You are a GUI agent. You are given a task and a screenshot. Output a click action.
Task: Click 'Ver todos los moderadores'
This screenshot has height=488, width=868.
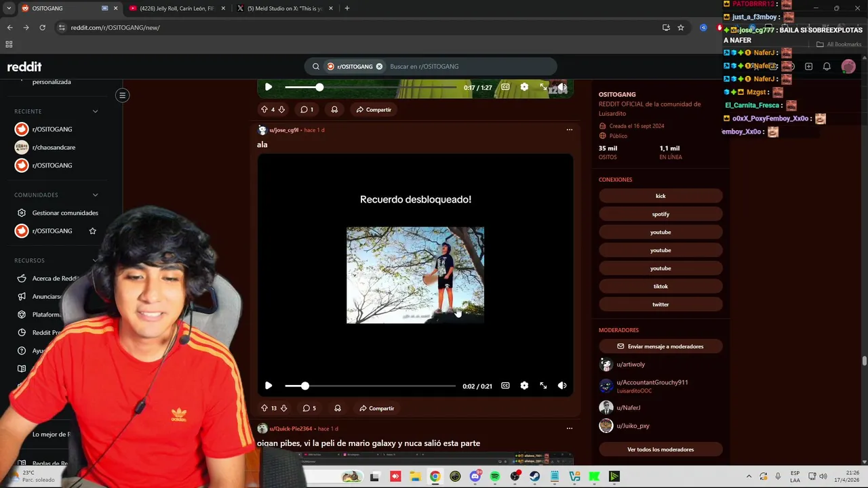tap(660, 449)
